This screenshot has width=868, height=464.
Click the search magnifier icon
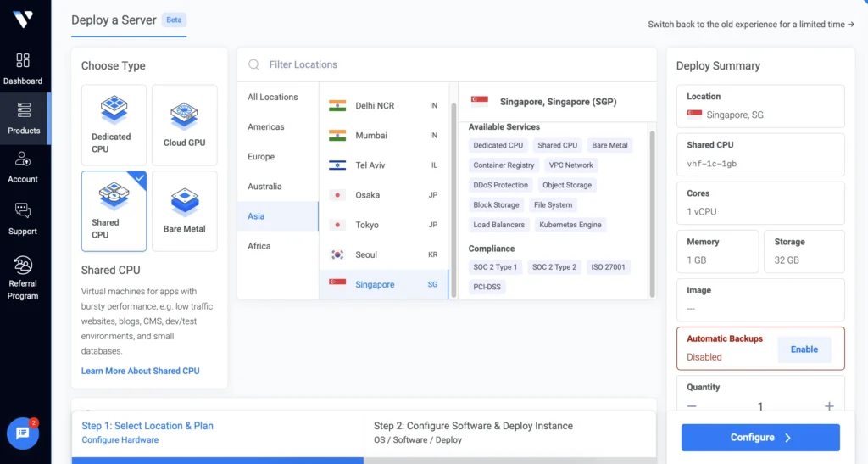click(x=253, y=64)
